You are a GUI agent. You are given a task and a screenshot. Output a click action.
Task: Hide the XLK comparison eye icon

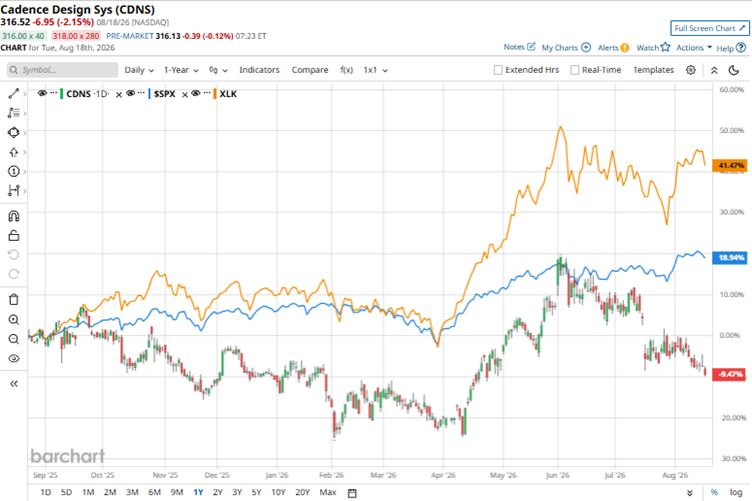195,93
